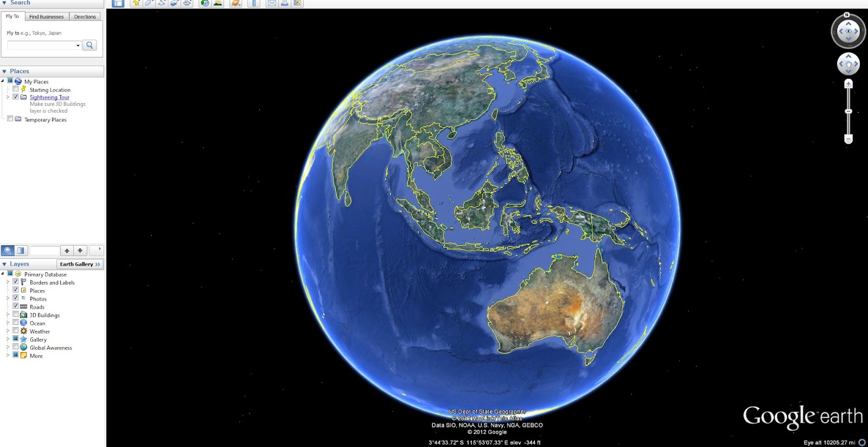Screen dimensions: 868x447
Task: Collapse the Places panel header
Action: pyautogui.click(x=4, y=71)
